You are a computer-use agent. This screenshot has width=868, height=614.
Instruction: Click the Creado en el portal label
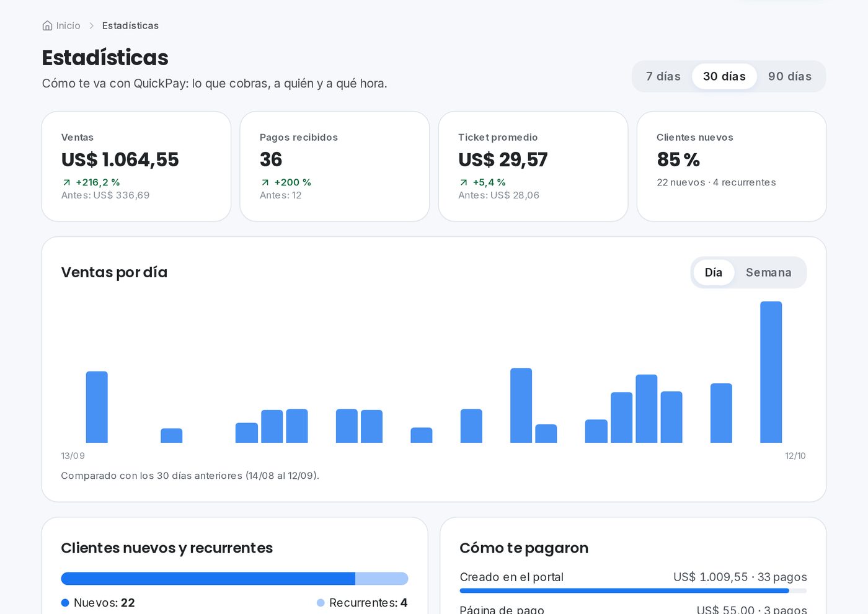coord(511,577)
